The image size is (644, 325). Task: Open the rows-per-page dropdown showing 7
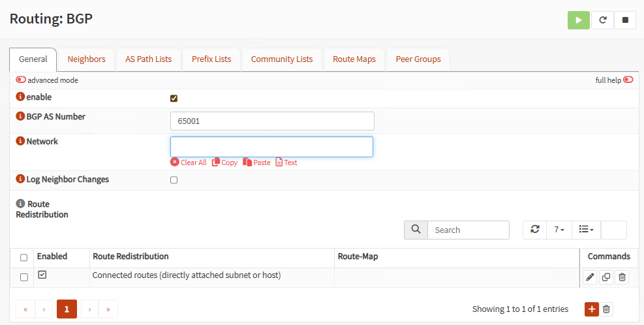(x=559, y=230)
